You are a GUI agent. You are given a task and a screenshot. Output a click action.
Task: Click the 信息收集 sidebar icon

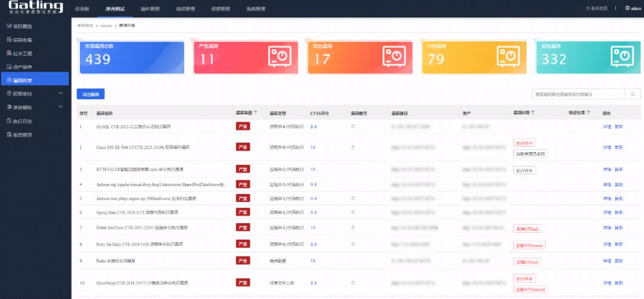tap(8, 40)
